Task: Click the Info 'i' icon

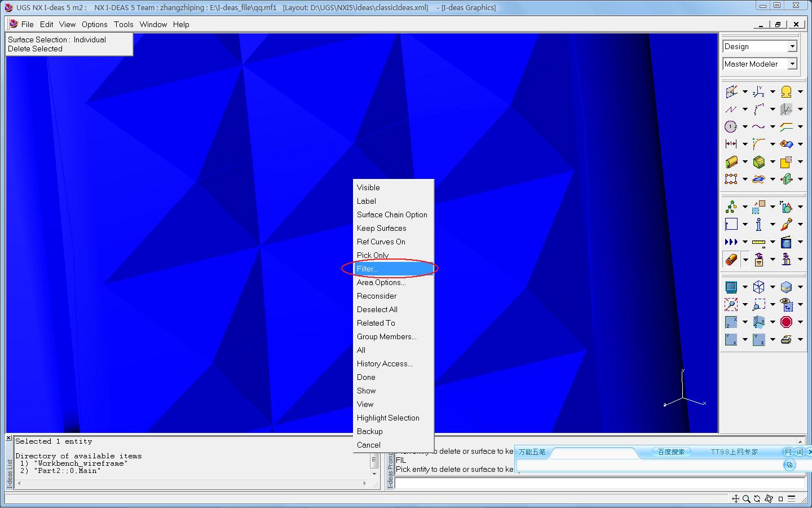Action: pos(759,225)
